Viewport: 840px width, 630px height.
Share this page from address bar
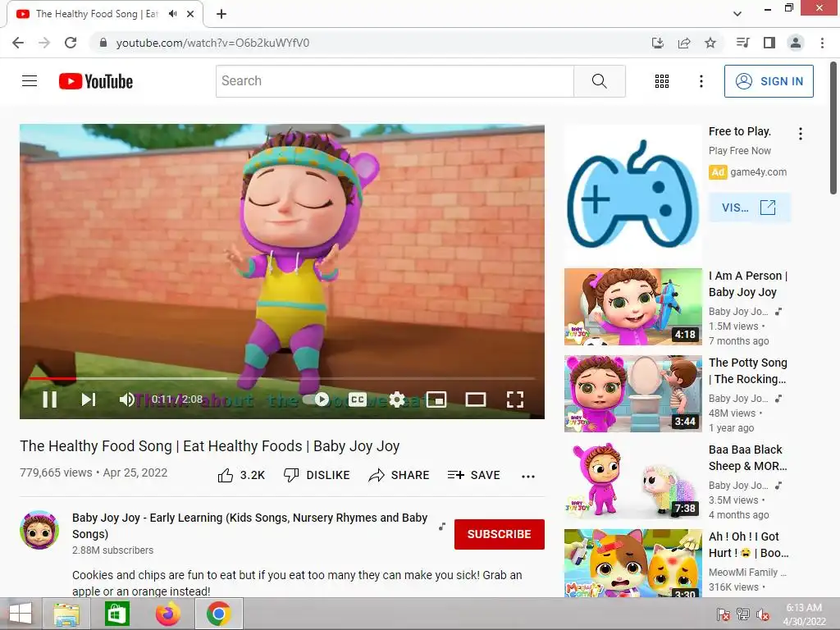click(684, 43)
